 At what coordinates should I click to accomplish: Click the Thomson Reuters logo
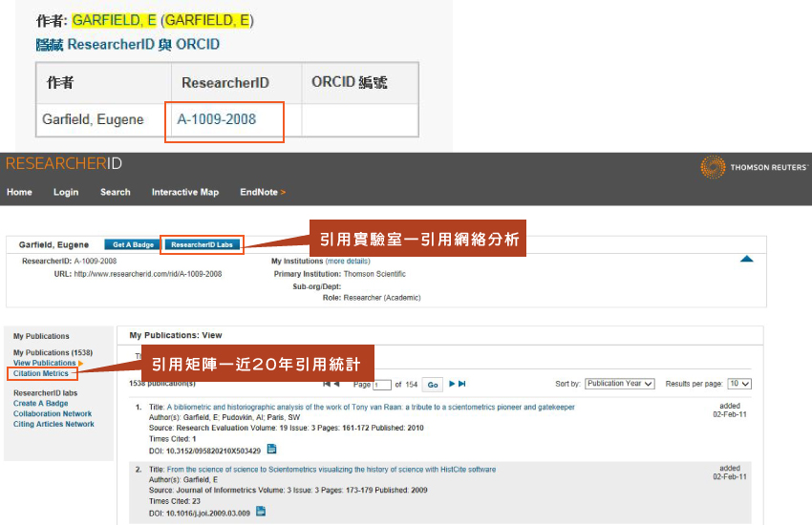point(754,167)
